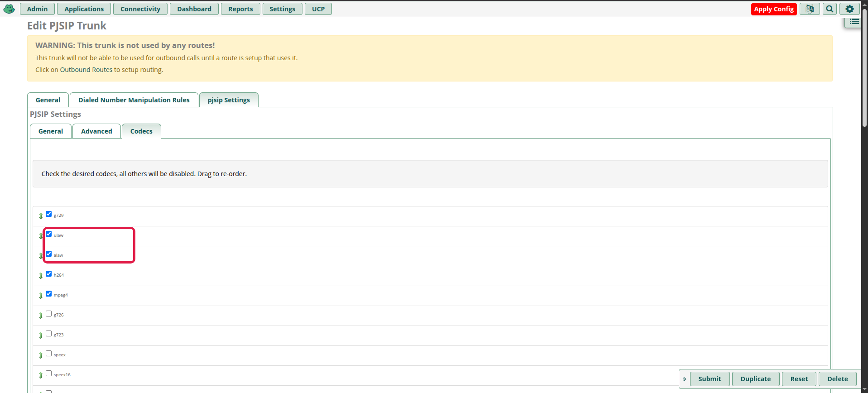
Task: Click the reorder arrow for g723 codec
Action: pyautogui.click(x=41, y=335)
